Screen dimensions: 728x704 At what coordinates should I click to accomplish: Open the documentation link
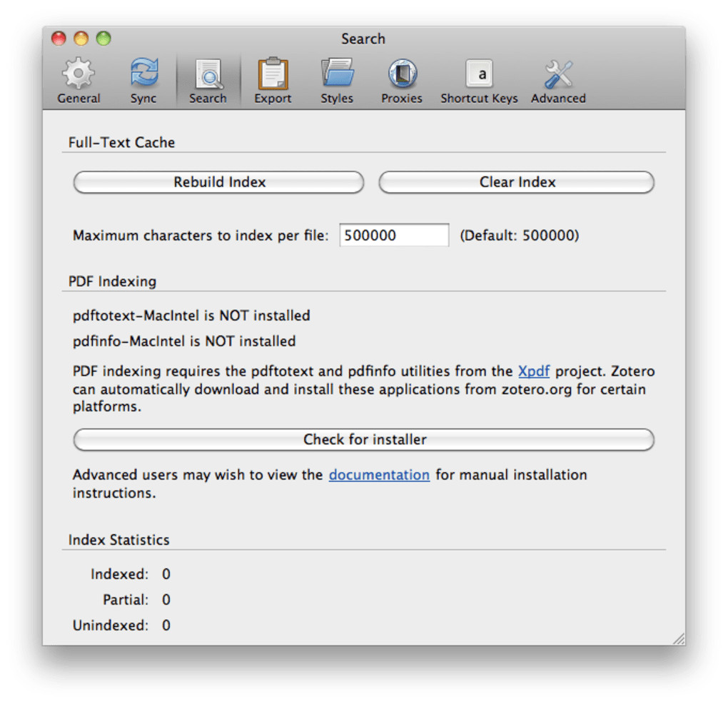tap(379, 475)
